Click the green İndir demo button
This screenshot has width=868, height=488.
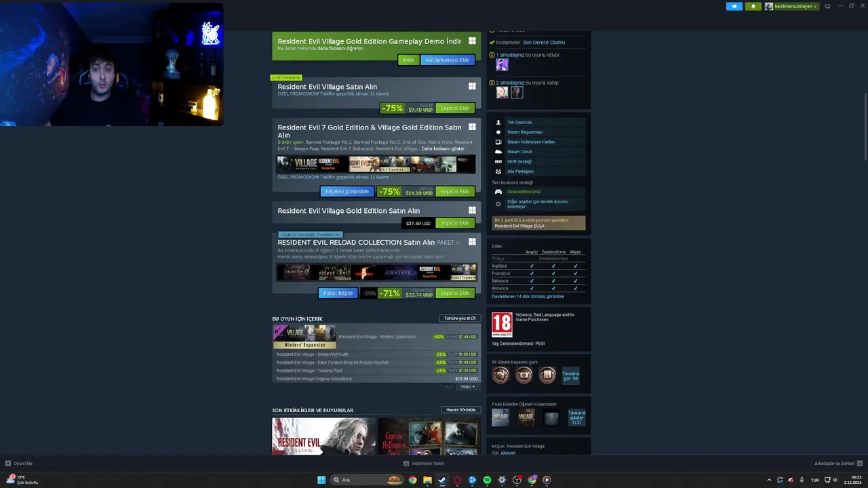(x=408, y=60)
